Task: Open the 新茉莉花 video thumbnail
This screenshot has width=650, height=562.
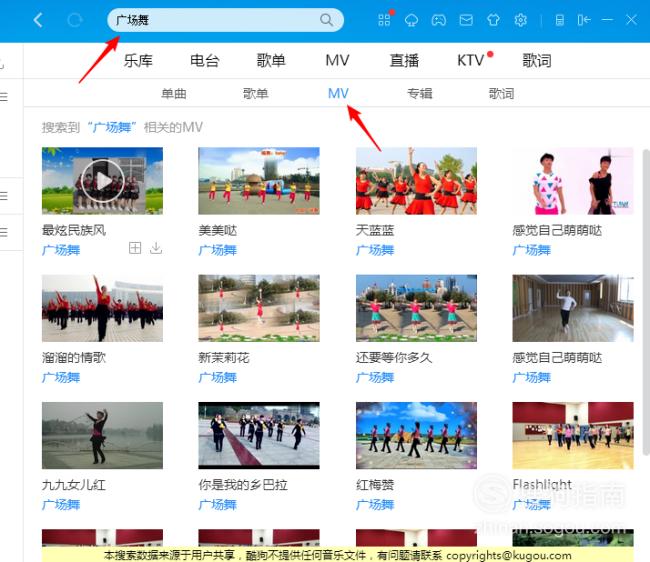Action: click(259, 308)
